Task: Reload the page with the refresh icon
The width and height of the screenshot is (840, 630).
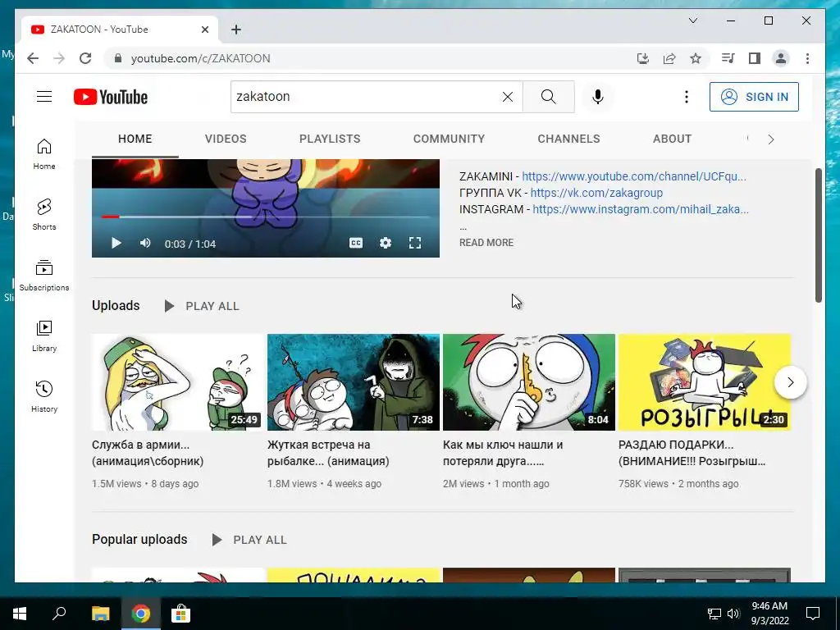Action: pos(85,58)
